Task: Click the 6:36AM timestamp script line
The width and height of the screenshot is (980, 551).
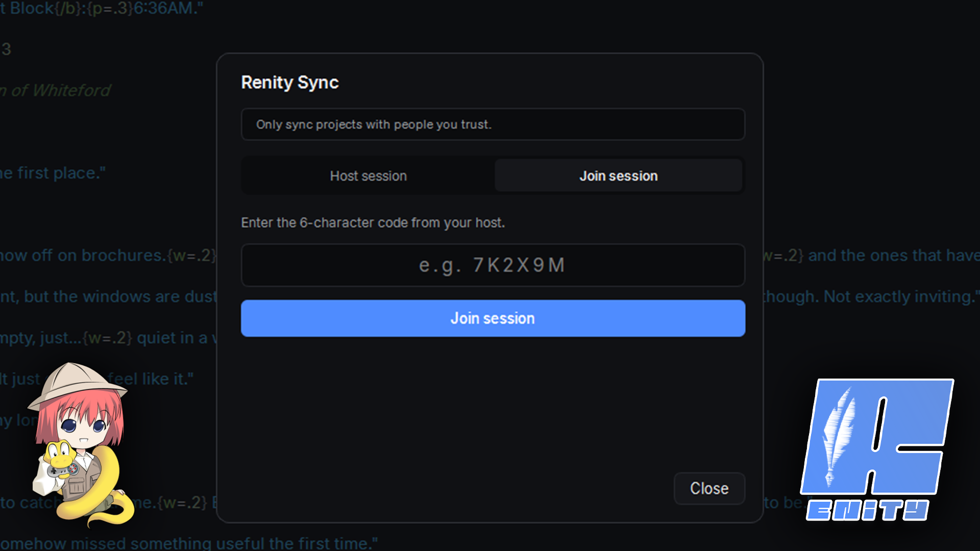Action: 102,8
